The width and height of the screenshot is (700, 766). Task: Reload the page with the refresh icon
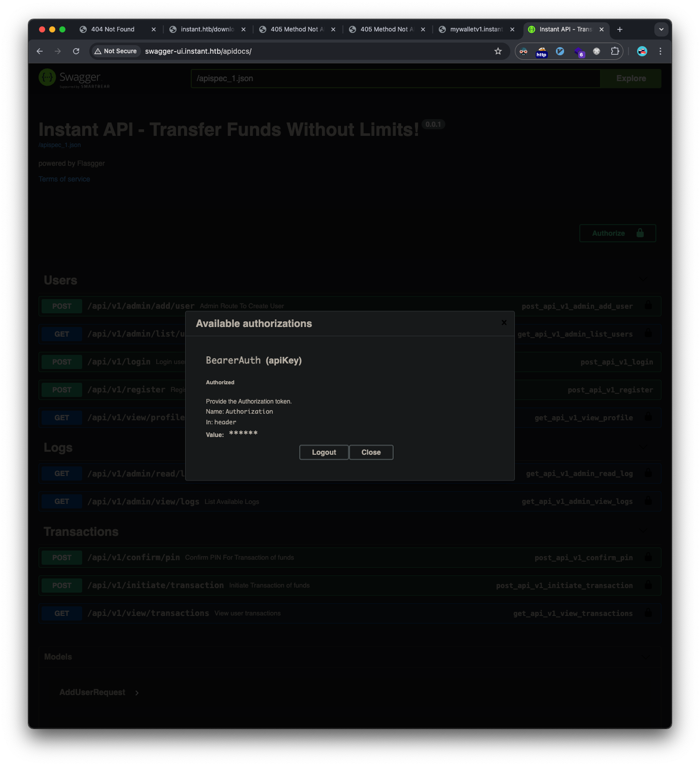point(76,51)
